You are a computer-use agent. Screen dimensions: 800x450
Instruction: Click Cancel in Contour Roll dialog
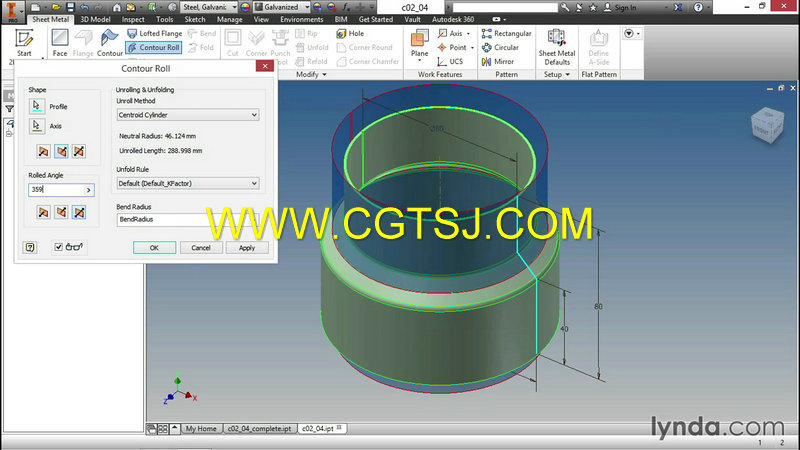pyautogui.click(x=201, y=247)
